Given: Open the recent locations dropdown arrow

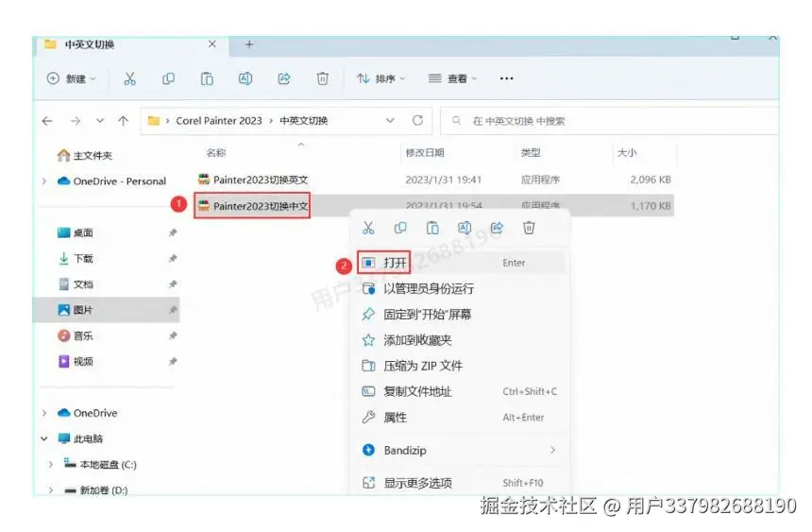Looking at the screenshot, I should [100, 121].
